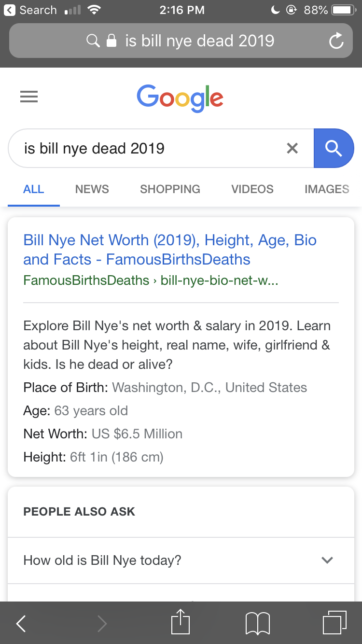Go back to previous page
The image size is (362, 644).
(x=21, y=623)
